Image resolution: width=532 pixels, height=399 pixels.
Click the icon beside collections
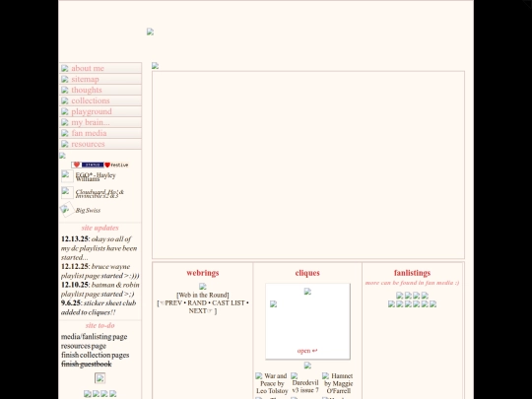coord(65,100)
